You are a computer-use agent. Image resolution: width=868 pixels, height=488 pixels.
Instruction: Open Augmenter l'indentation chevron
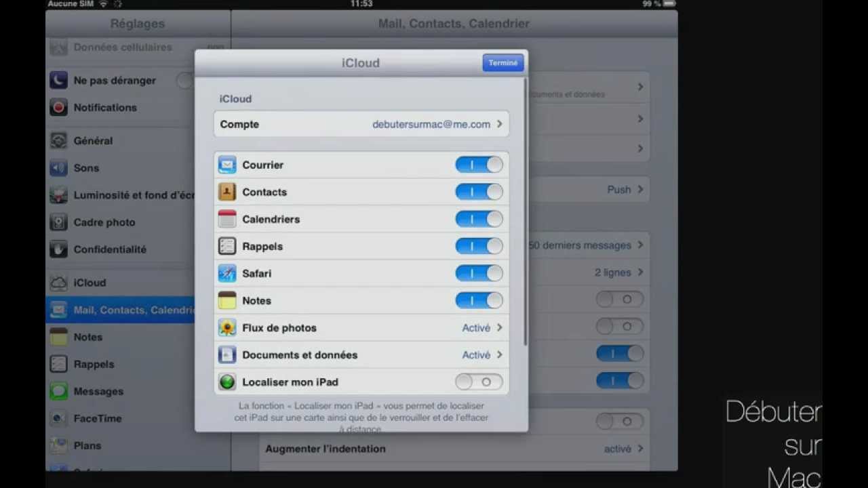pyautogui.click(x=640, y=449)
